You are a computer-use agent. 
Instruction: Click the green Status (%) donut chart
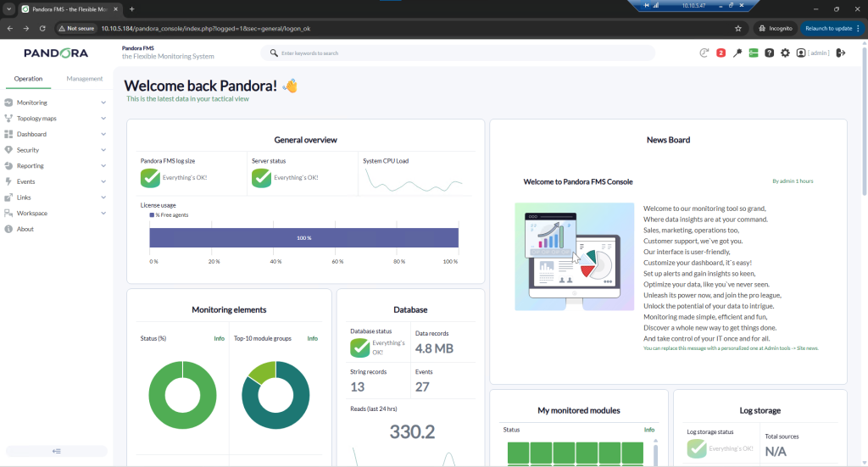(183, 395)
